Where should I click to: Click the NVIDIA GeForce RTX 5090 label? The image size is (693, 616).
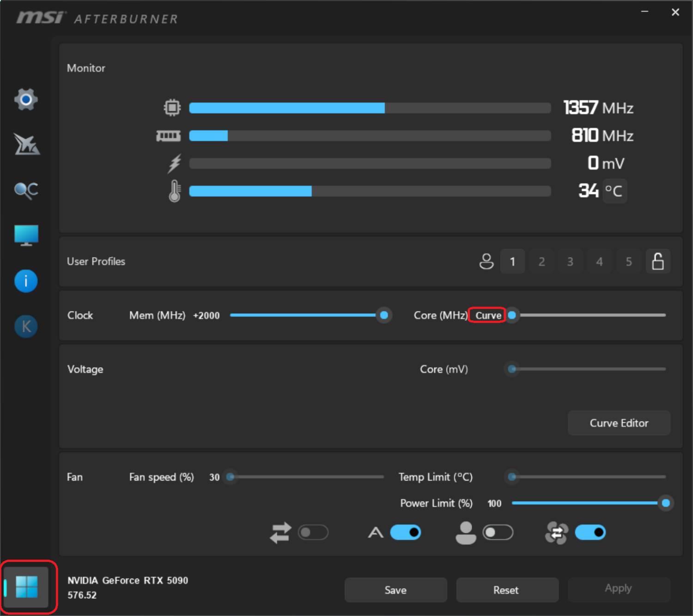point(128,580)
